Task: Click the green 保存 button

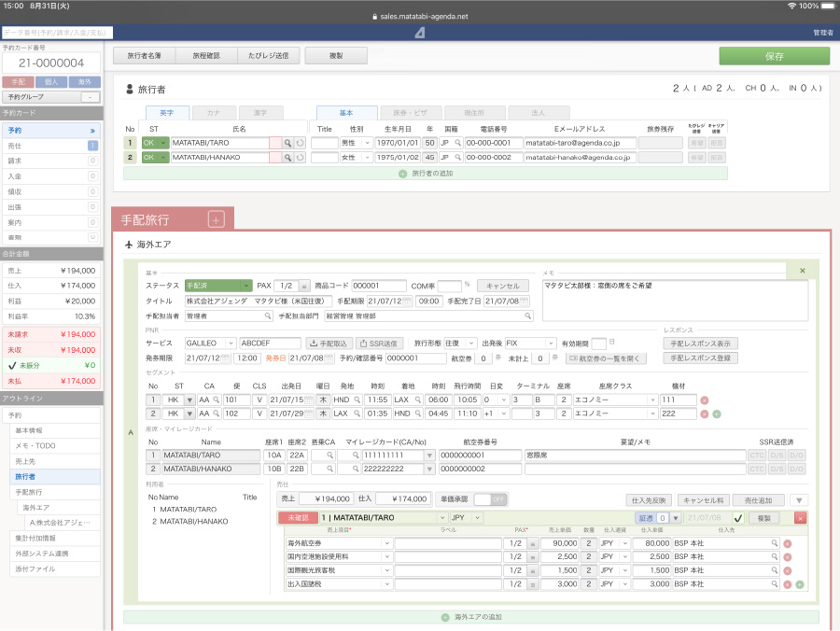Action: [x=774, y=56]
